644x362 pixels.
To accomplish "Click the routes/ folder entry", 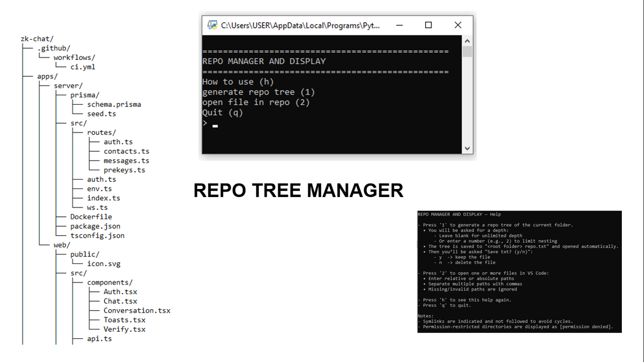I will (x=102, y=133).
